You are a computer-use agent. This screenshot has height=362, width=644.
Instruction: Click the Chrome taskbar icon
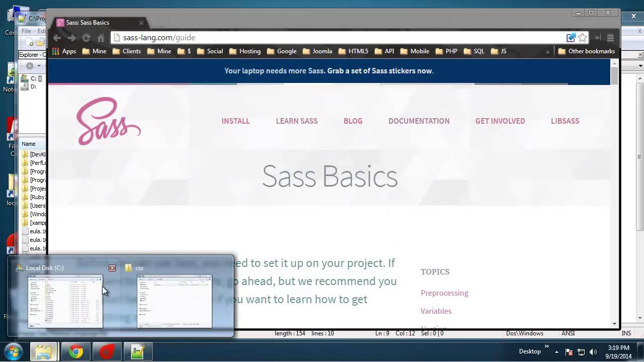[x=76, y=352]
